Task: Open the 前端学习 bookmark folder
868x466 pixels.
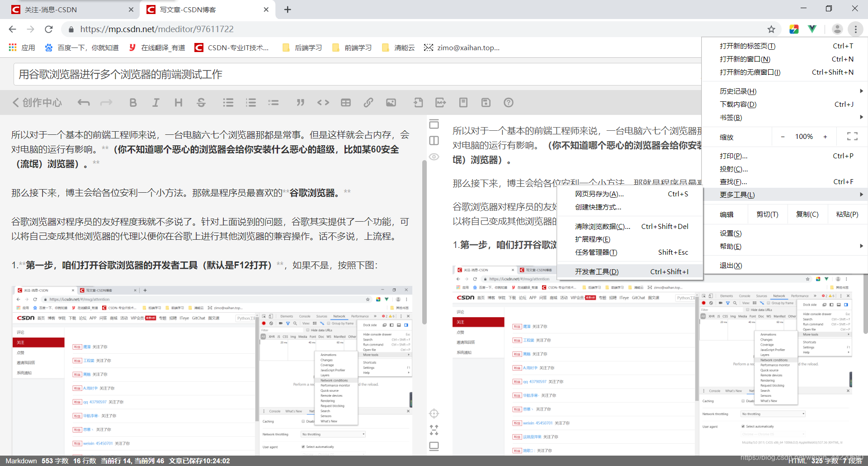Action: [x=352, y=48]
